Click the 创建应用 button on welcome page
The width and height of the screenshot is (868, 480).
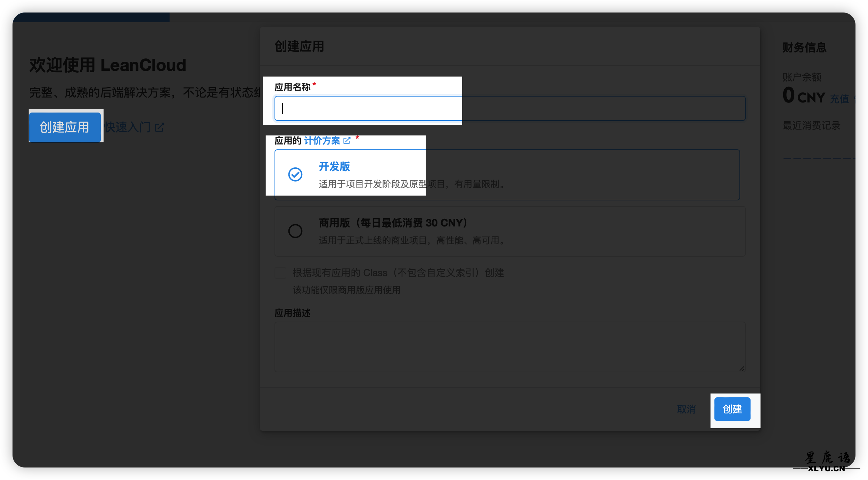(65, 127)
